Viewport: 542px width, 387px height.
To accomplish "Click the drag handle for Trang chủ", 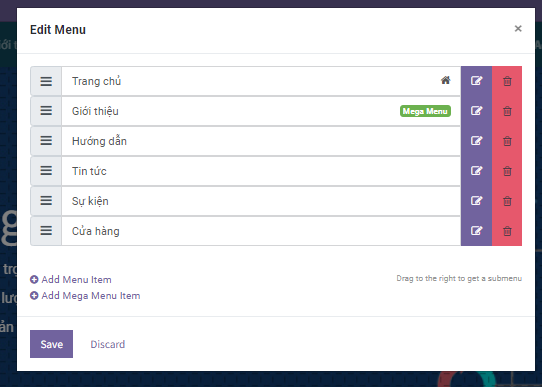I will coord(46,81).
